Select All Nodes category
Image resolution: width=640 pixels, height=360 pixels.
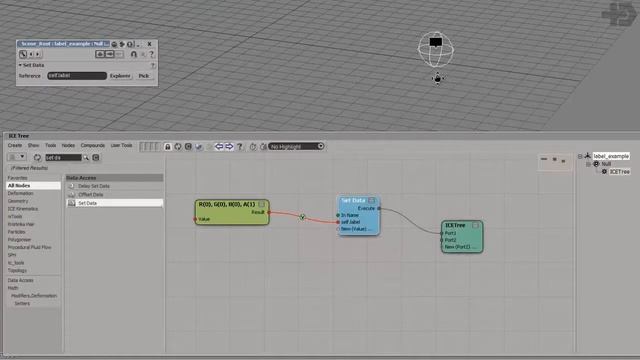pos(33,186)
